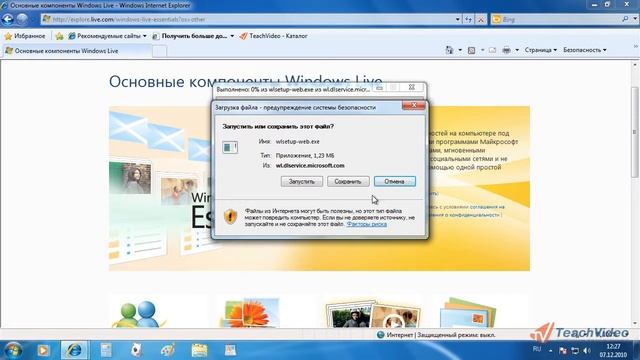Click Запустить to run the file
This screenshot has height=360, width=640.
tap(302, 181)
